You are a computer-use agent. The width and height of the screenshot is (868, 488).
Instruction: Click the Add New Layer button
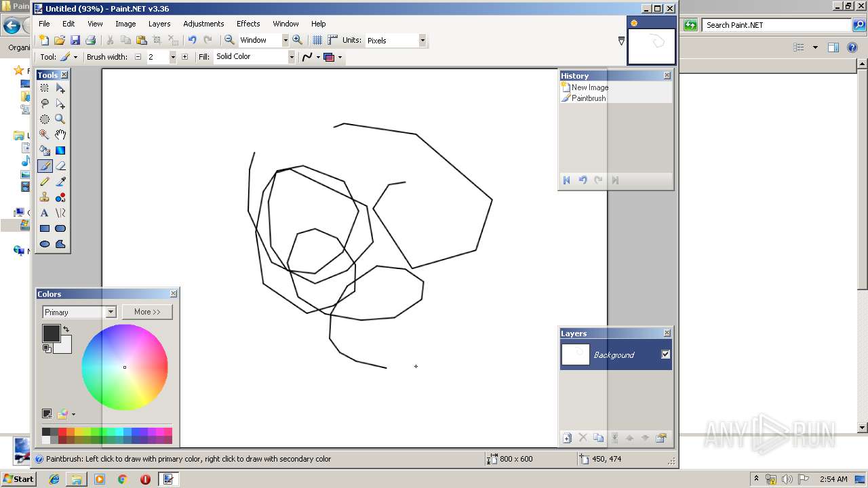[x=567, y=438]
